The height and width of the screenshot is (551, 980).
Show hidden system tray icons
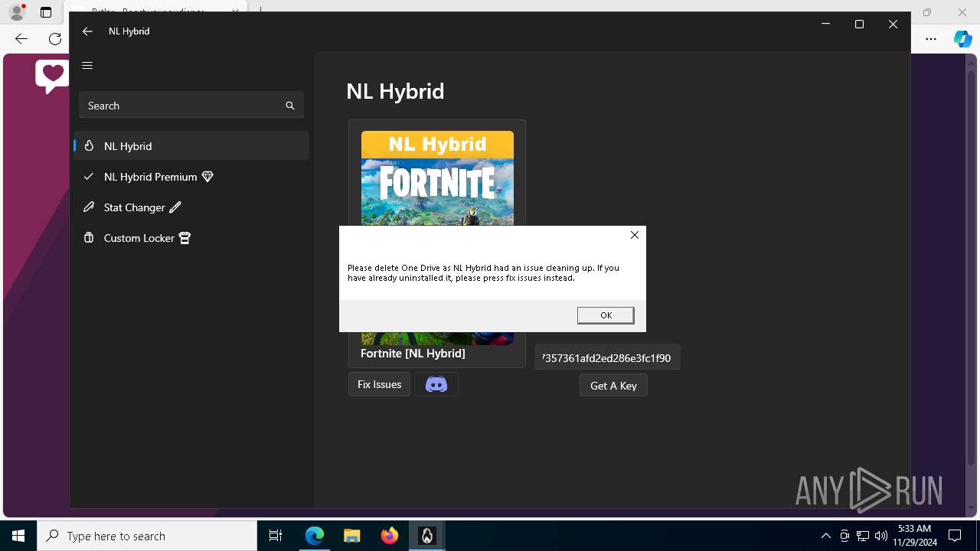[x=825, y=536]
